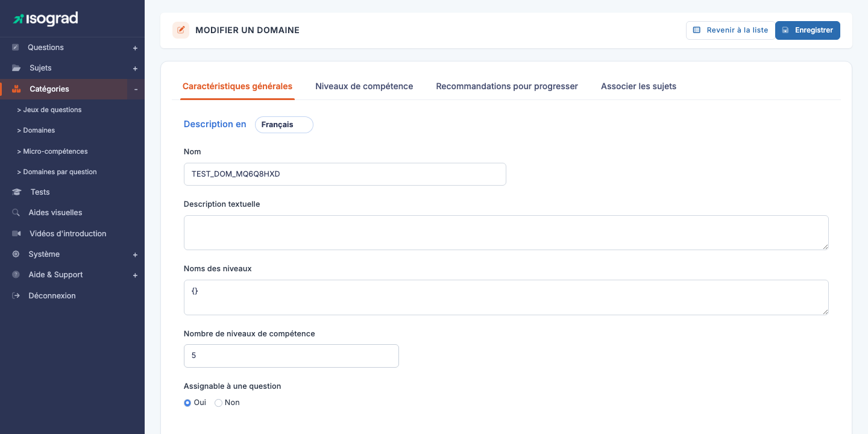Viewport: 868px width, 434px height.
Task: Click the Enregistrer button
Action: (x=808, y=30)
